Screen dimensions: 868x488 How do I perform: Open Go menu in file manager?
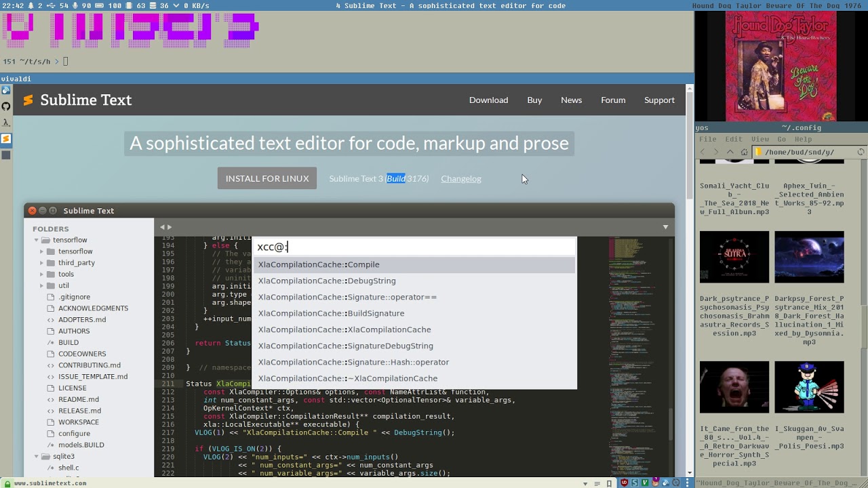pyautogui.click(x=782, y=140)
